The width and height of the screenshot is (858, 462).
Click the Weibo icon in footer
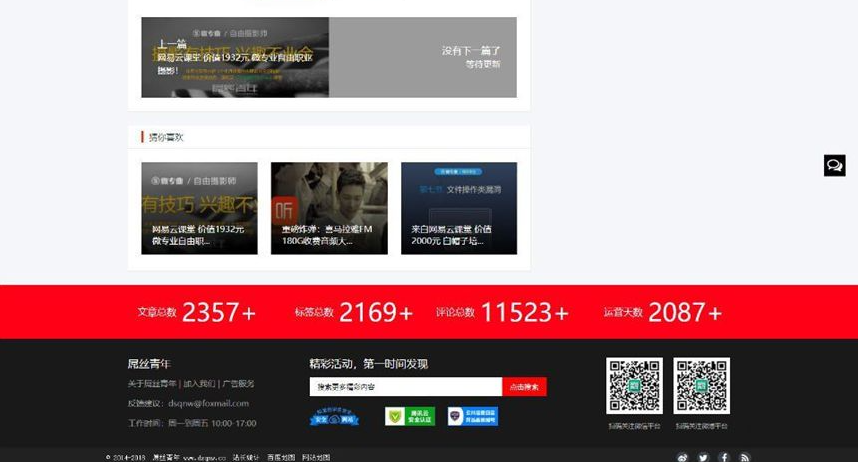[x=683, y=457]
